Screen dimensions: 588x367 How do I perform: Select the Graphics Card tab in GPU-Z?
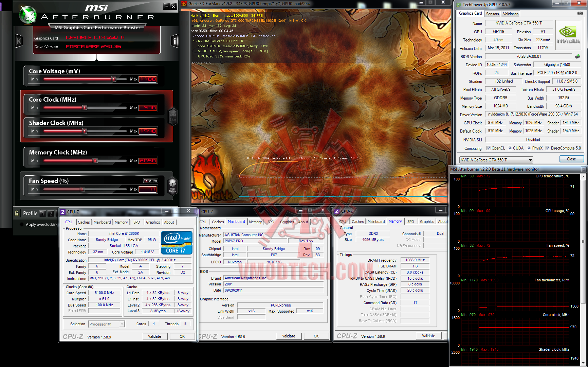click(470, 13)
